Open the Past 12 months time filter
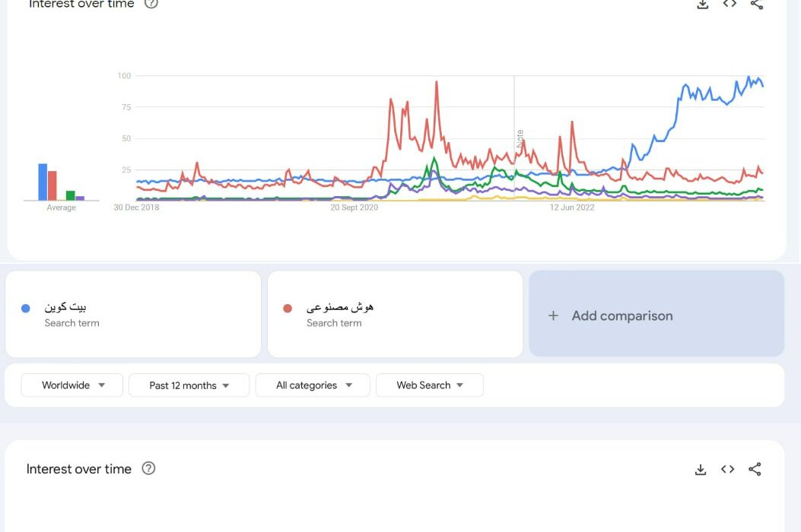 (189, 385)
